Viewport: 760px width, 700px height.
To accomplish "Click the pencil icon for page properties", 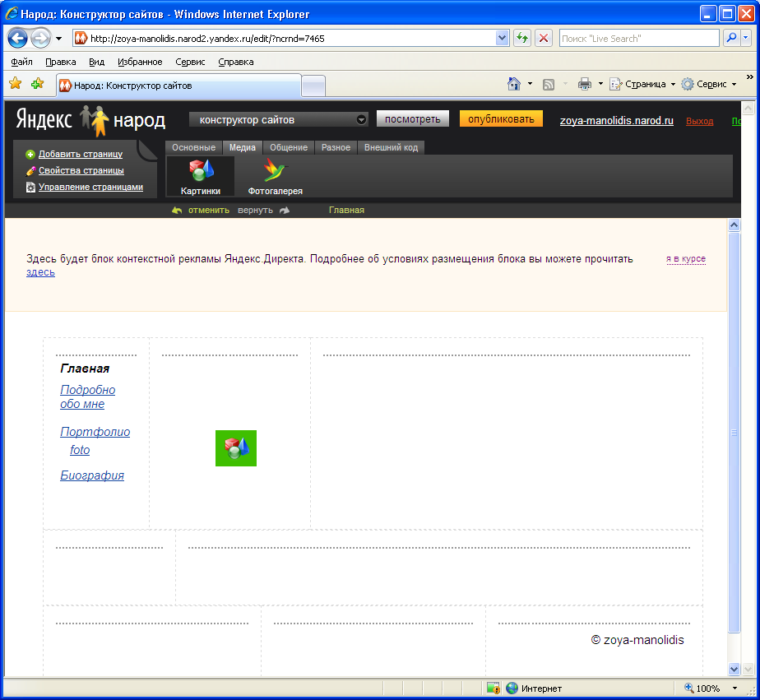I will 30,170.
